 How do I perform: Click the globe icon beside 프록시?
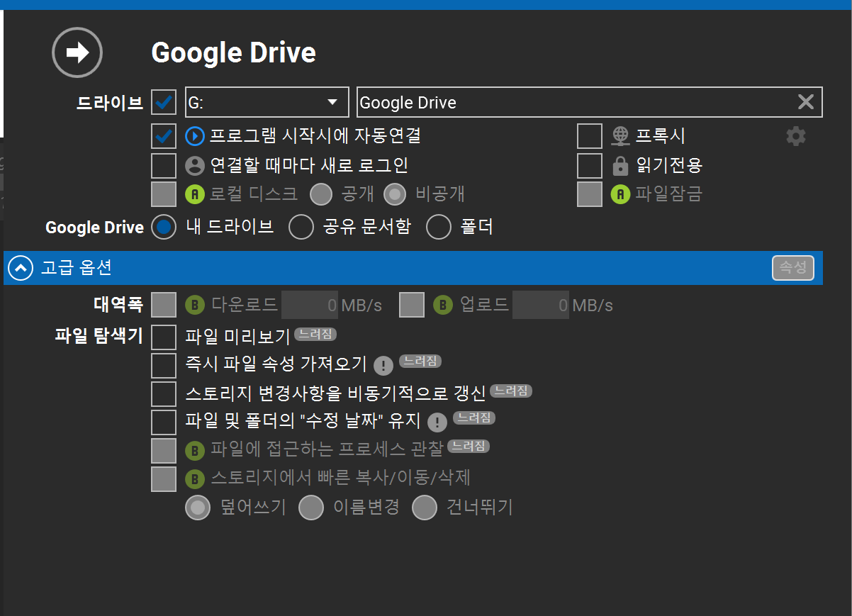click(620, 135)
